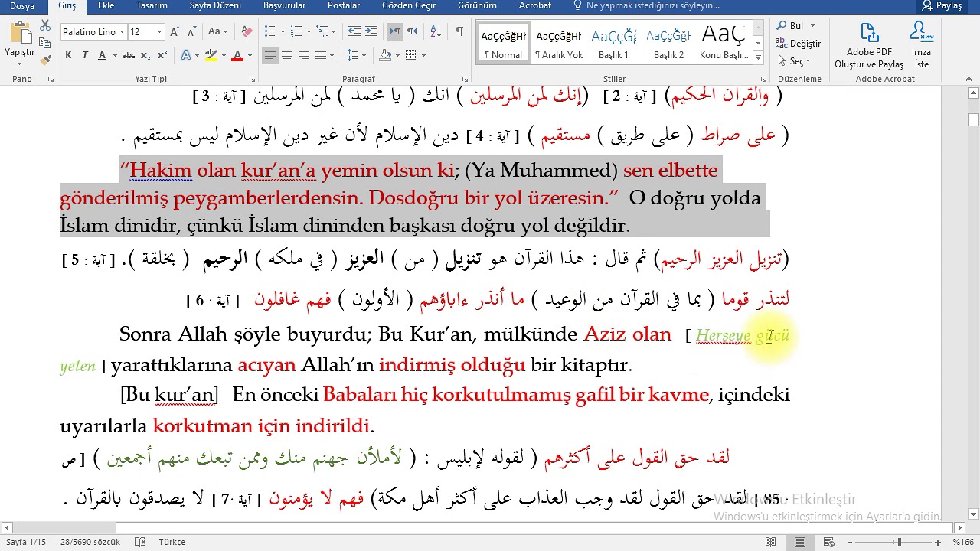Switch to Web Layout view icon

[x=828, y=542]
